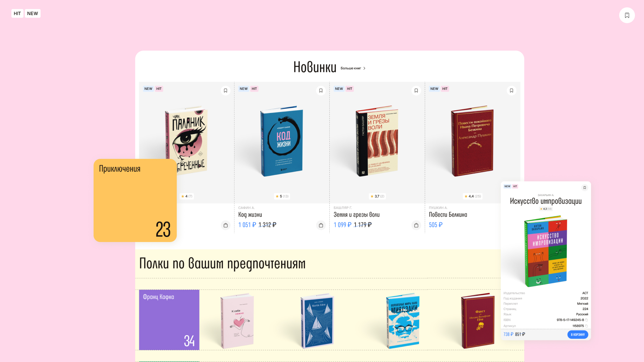Click the cart icon on the first book card
Image resolution: width=644 pixels, height=362 pixels.
point(225,225)
